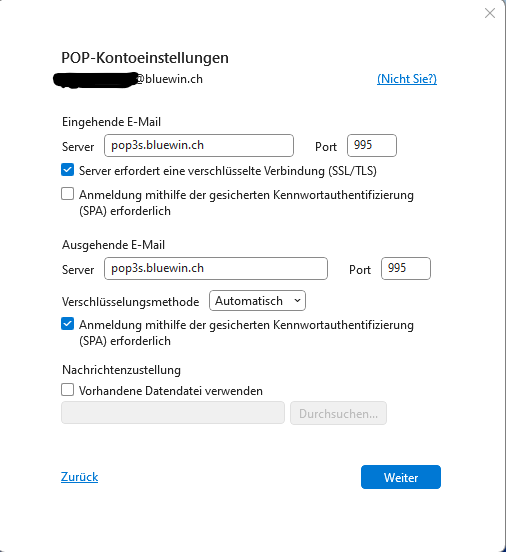This screenshot has width=506, height=552.
Task: Click the Weiter button
Action: 401,477
